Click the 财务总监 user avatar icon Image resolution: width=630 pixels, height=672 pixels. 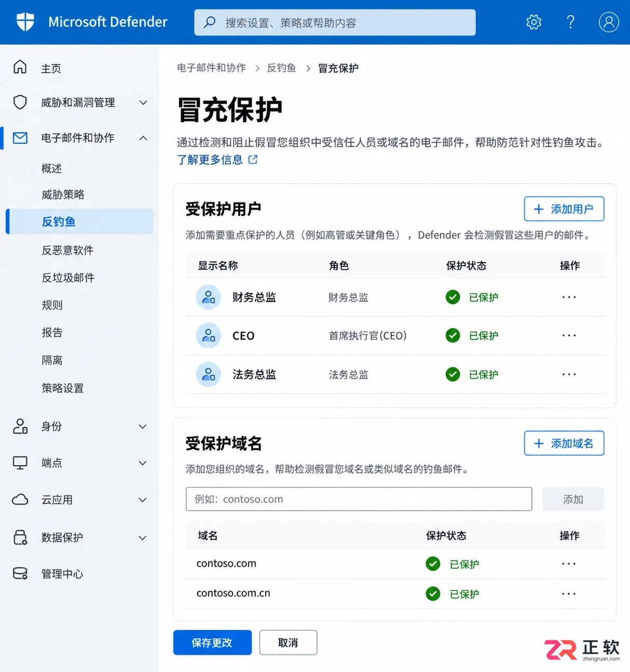(x=208, y=297)
